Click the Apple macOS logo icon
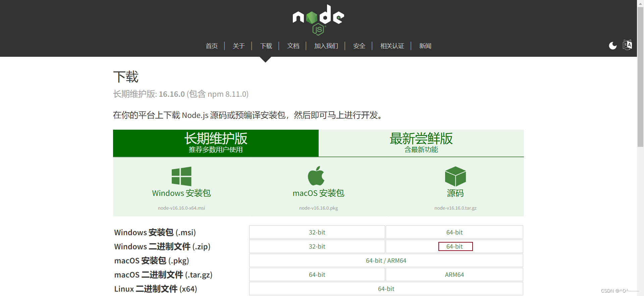 [x=316, y=176]
